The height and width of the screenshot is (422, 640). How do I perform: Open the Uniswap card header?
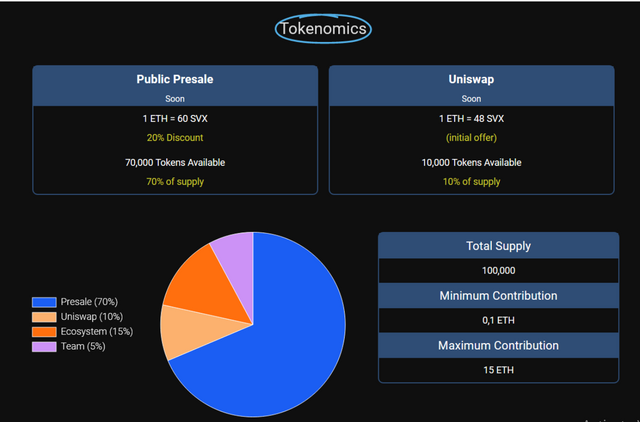[471, 86]
